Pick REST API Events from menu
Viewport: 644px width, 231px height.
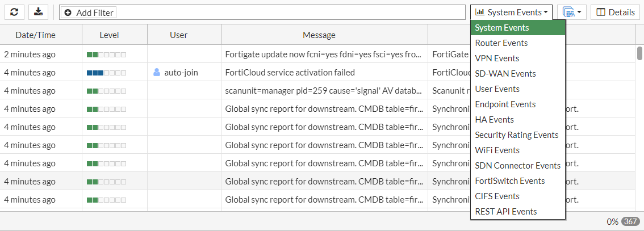pos(505,211)
